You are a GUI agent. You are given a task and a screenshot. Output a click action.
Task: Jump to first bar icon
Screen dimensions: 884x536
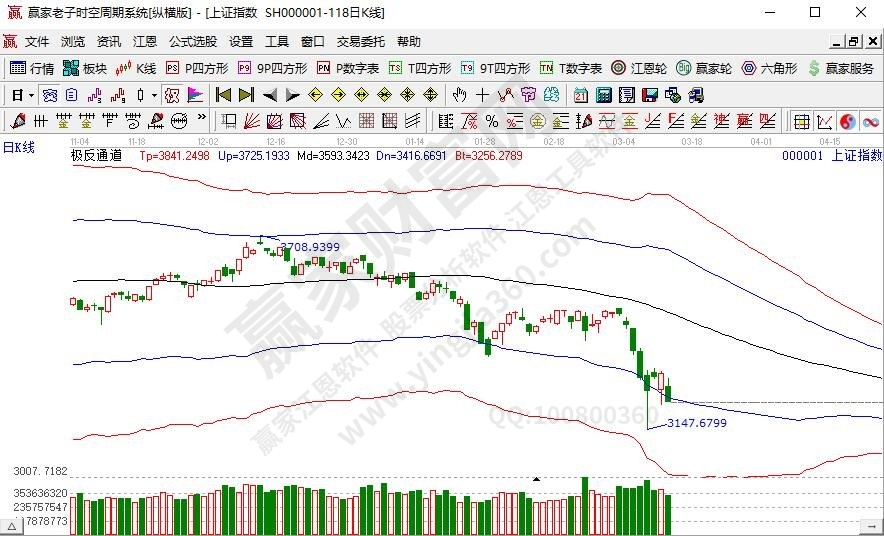(223, 95)
